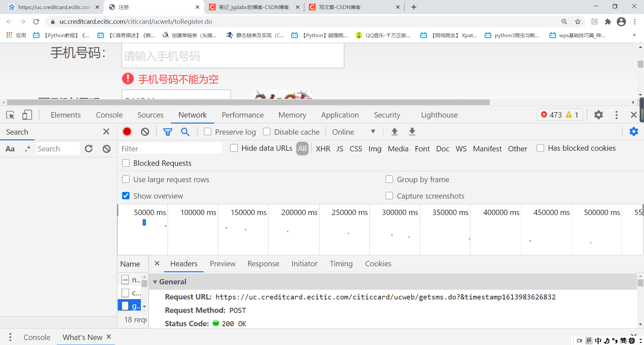Screen dimensions: 644x345
Task: Open network search magnifier icon
Action: coord(185,132)
